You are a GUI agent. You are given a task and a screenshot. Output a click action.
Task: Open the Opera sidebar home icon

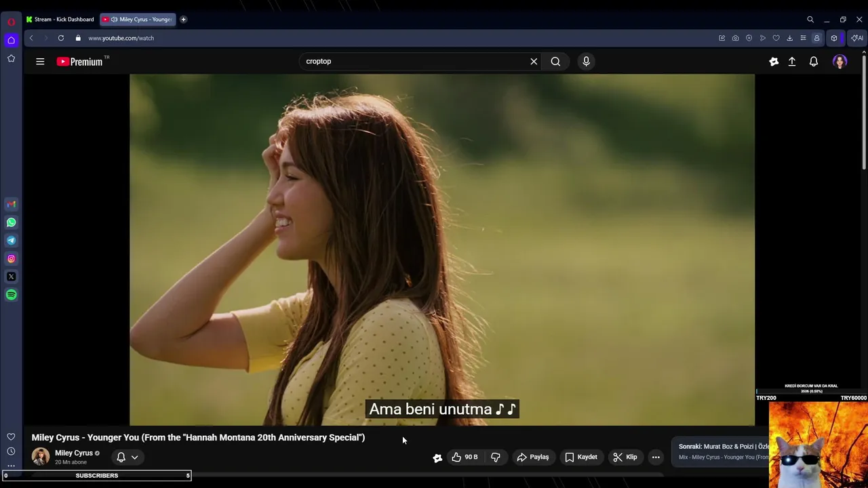coord(11,40)
